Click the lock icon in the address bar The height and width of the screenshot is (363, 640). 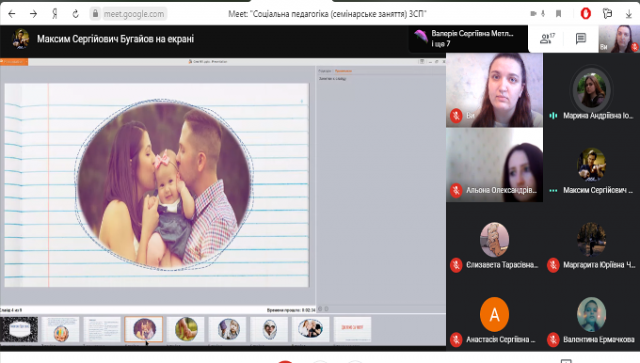click(95, 13)
